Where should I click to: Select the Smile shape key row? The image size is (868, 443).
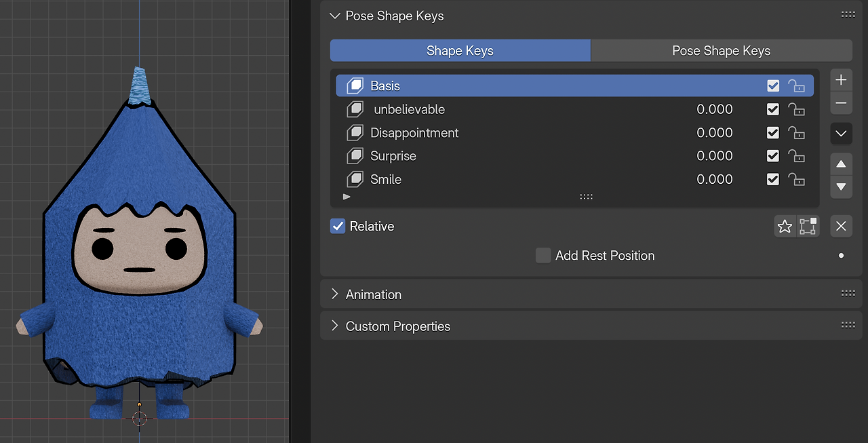[x=574, y=180]
